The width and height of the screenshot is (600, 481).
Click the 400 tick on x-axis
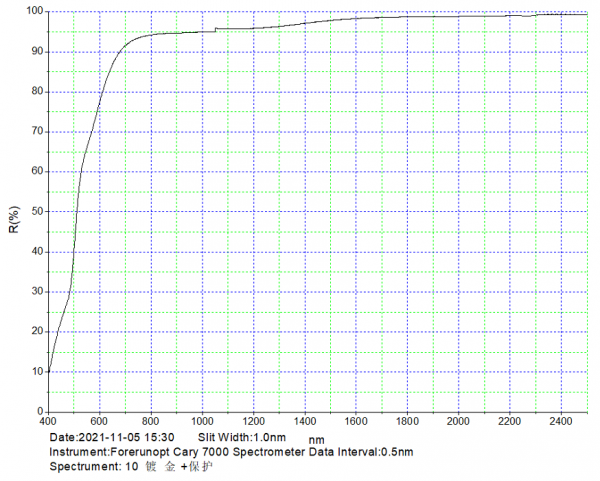[49, 421]
